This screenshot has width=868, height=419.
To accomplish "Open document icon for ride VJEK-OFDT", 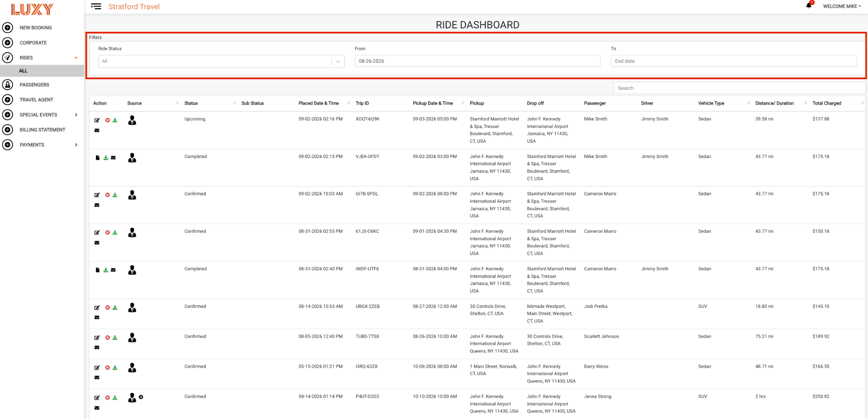I will 97,158.
